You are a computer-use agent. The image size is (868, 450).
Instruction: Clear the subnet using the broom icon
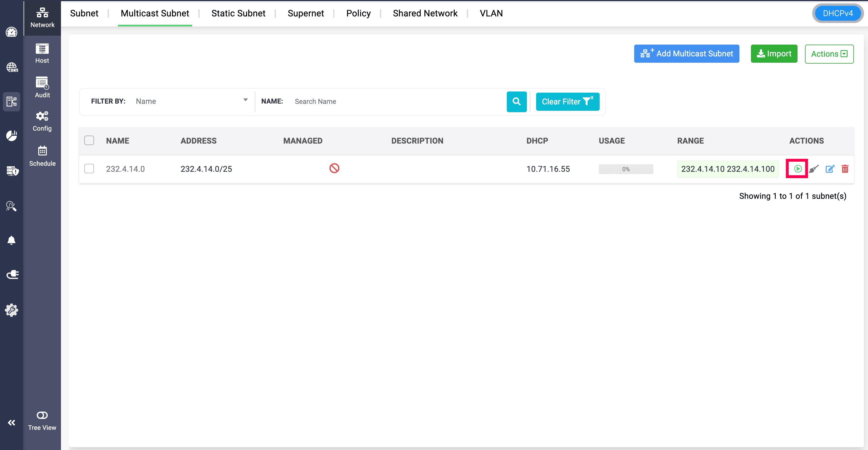point(814,169)
